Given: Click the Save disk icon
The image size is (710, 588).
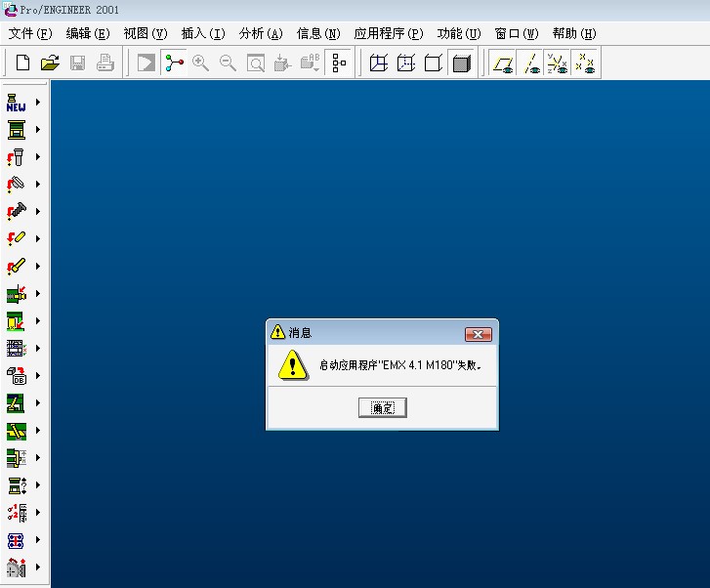Looking at the screenshot, I should click(x=77, y=63).
